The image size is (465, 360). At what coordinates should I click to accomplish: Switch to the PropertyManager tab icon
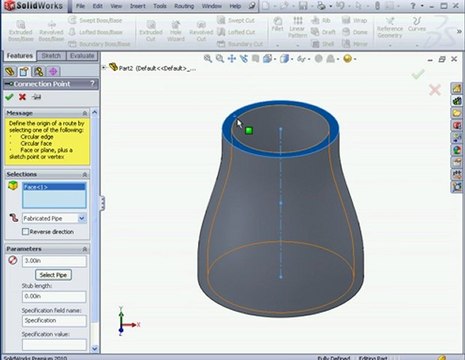pyautogui.click(x=24, y=71)
